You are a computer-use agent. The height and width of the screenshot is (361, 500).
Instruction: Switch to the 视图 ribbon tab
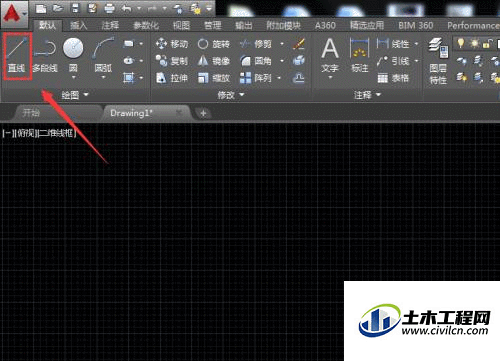pos(181,25)
